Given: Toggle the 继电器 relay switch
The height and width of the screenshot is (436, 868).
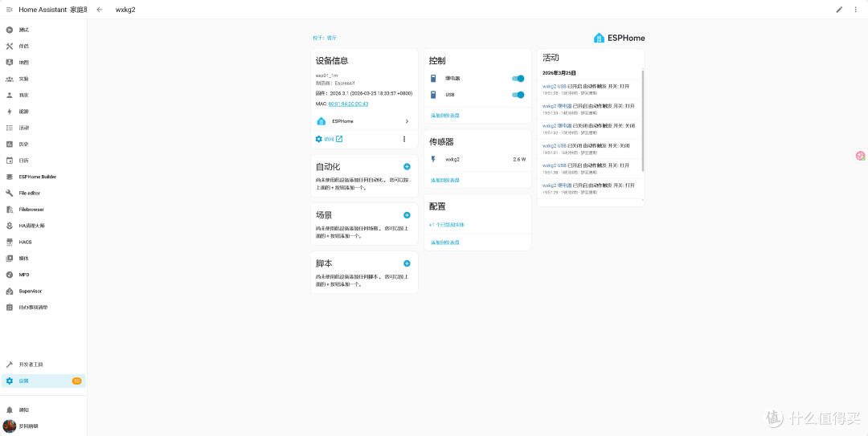Looking at the screenshot, I should tap(518, 79).
